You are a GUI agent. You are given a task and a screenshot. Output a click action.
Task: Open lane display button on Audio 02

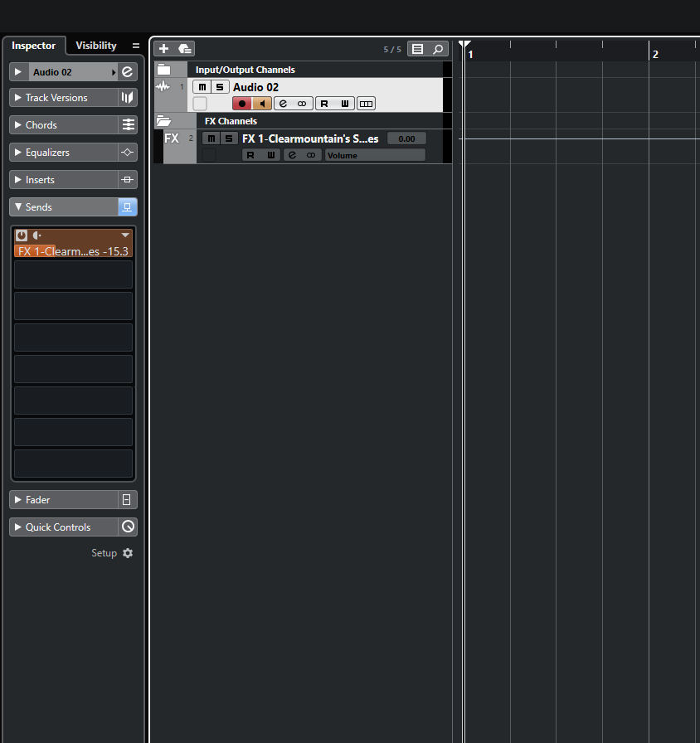(x=366, y=104)
